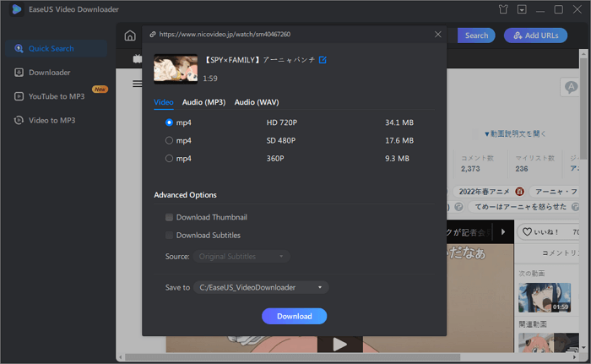
Task: Click the てめーはアーニャを怒らせた tag
Action: tap(520, 207)
